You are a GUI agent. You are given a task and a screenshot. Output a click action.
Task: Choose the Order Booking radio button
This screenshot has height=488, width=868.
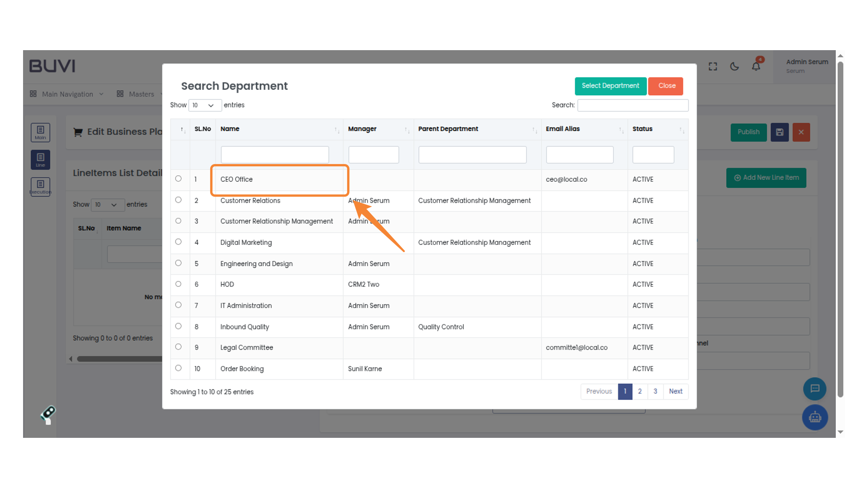179,368
